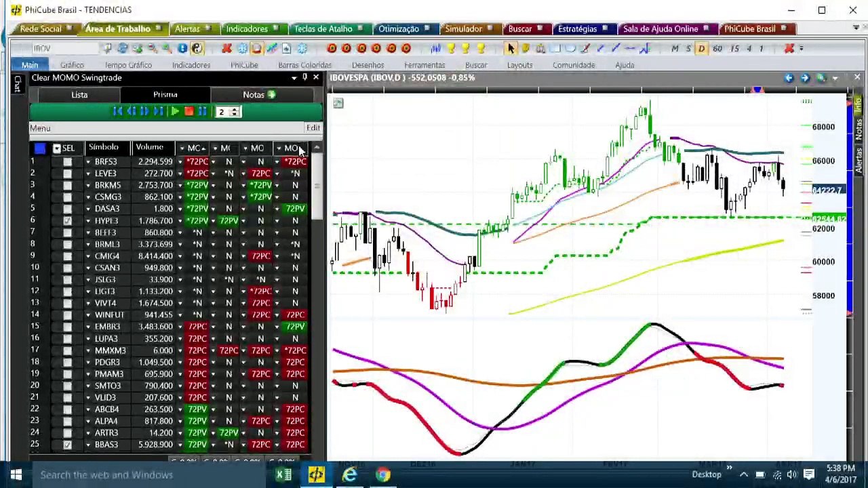
Task: Switch to the Rede Social tab
Action: [41, 29]
